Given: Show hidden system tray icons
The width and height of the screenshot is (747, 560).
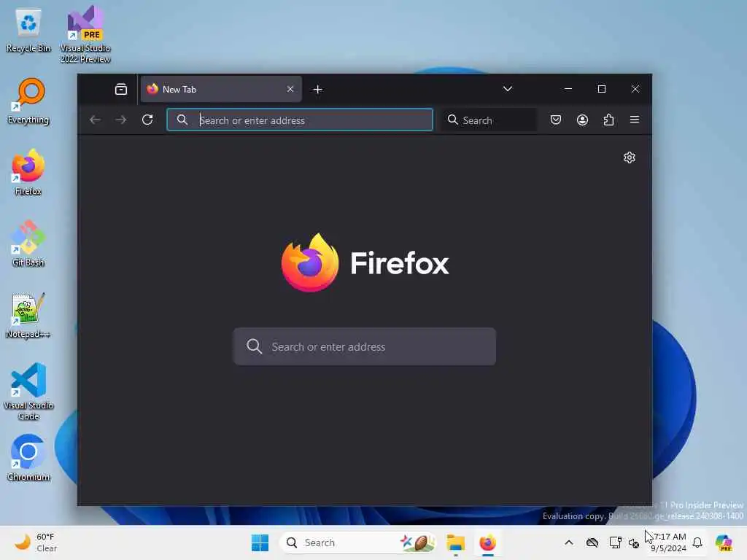Looking at the screenshot, I should [569, 542].
